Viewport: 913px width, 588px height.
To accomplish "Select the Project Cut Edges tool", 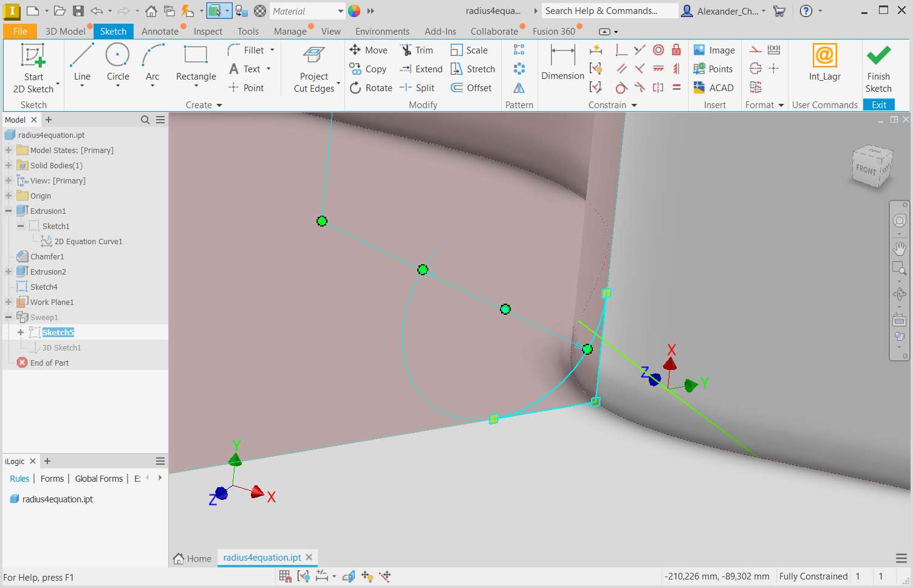I will click(313, 67).
